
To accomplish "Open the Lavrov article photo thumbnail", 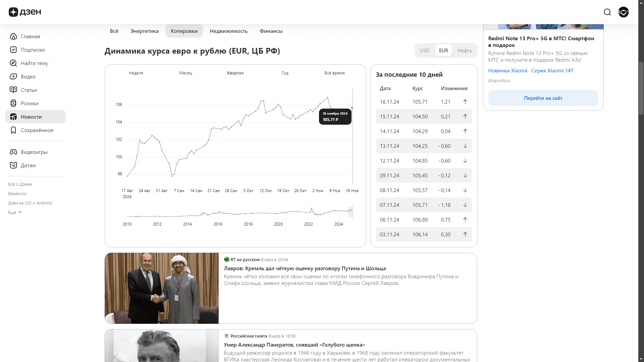I will (162, 288).
